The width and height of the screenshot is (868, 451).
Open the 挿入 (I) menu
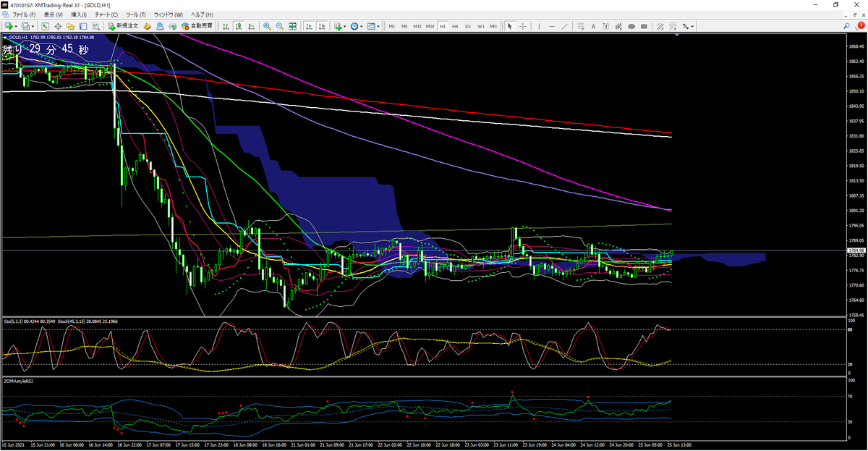79,14
